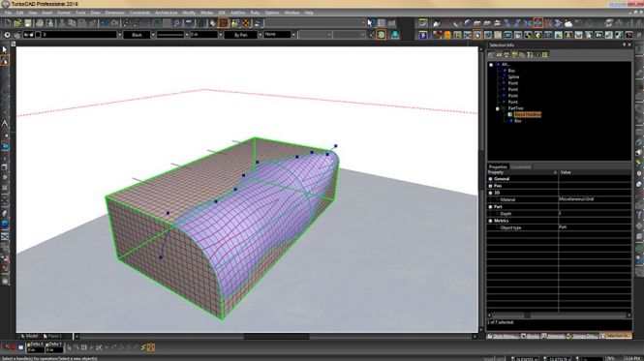
Task: Open the line style dropdown
Action: (187, 35)
